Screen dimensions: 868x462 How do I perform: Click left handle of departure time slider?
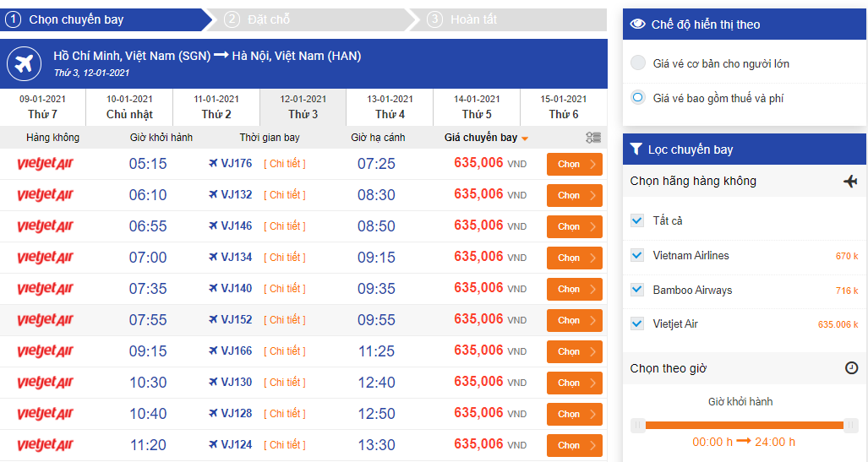tap(638, 425)
